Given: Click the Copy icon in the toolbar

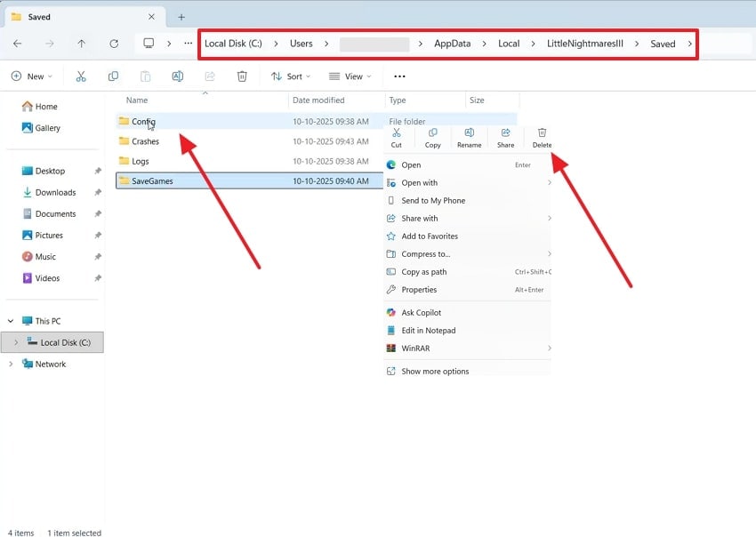Looking at the screenshot, I should tap(113, 76).
